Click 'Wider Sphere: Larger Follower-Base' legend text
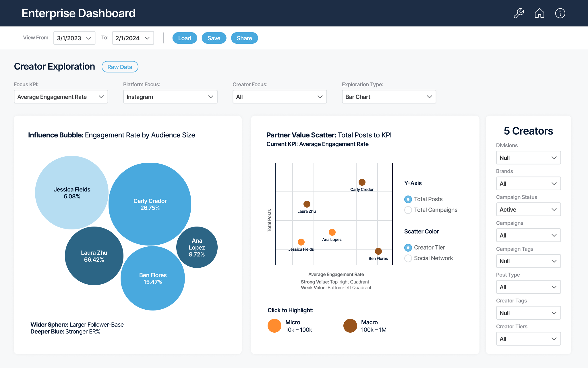This screenshot has width=588, height=368. [77, 325]
